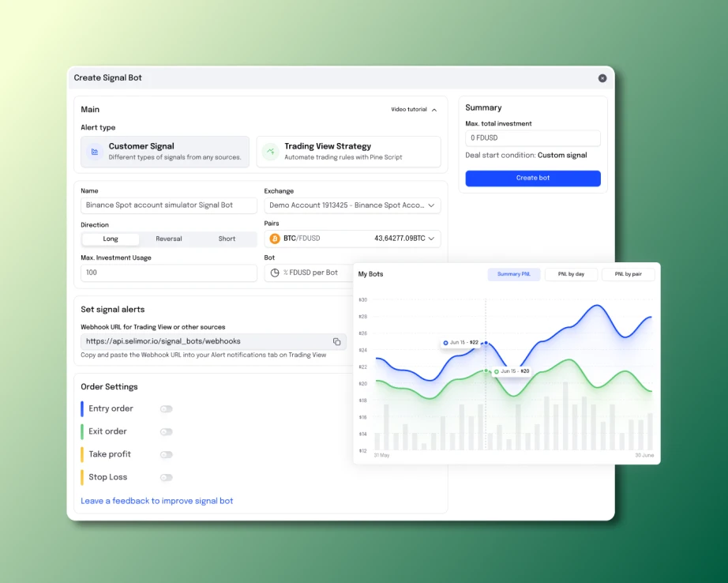Click the orange Bitcoin pair icon

pos(275,239)
